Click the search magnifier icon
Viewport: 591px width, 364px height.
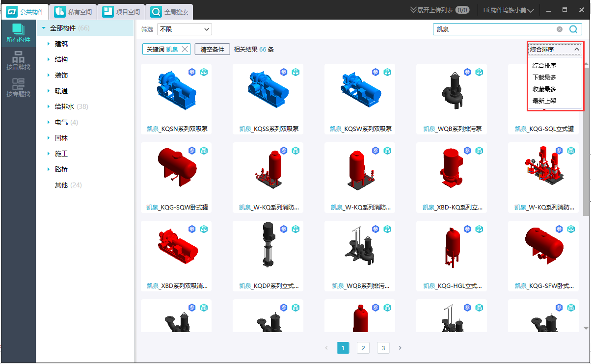click(573, 29)
